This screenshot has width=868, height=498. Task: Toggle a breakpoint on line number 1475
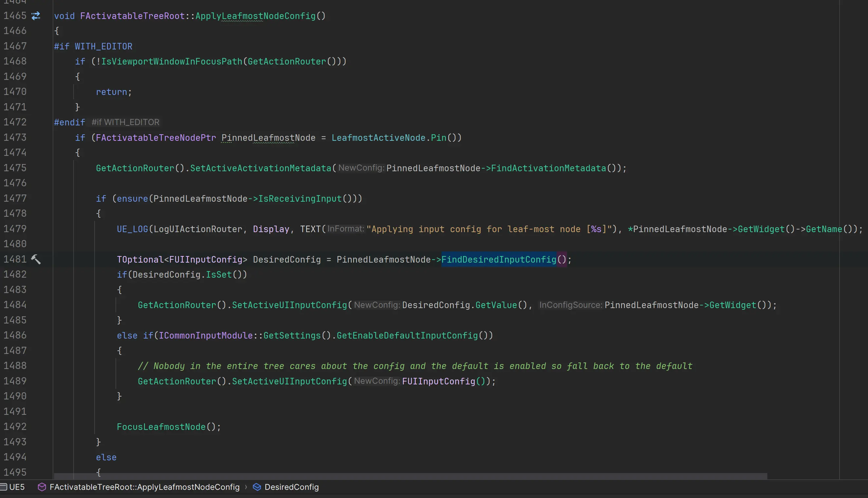[15, 168]
